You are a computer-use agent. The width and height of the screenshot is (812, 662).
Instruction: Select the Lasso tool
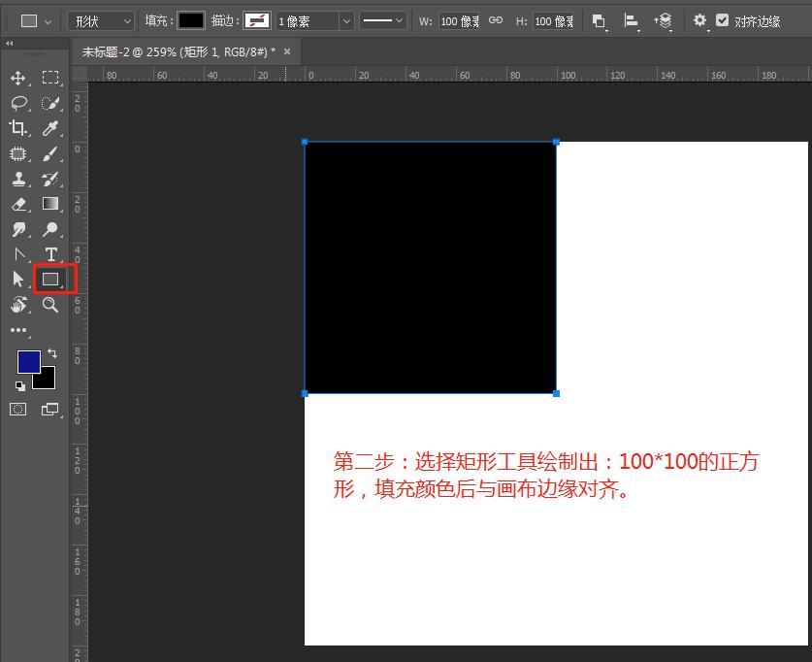point(17,103)
